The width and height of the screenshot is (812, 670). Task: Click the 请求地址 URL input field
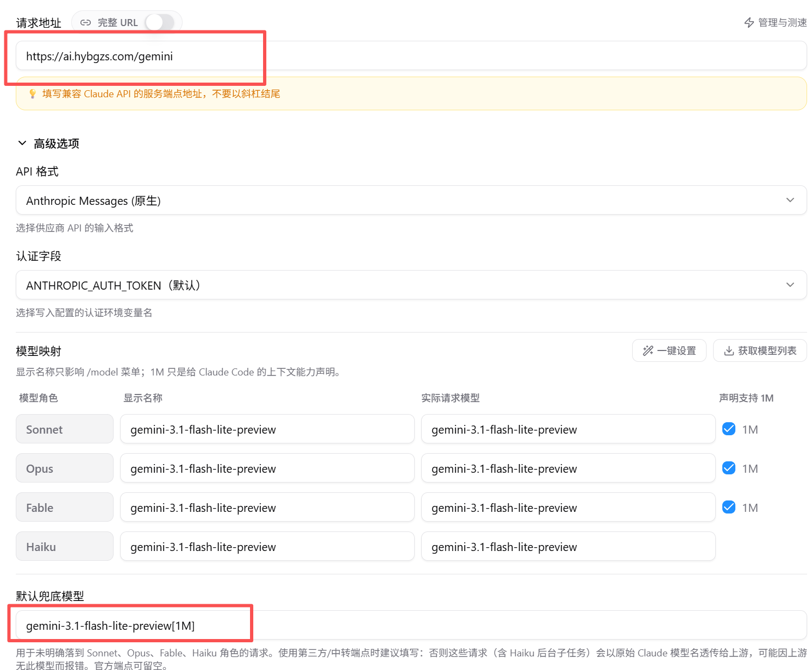point(411,55)
